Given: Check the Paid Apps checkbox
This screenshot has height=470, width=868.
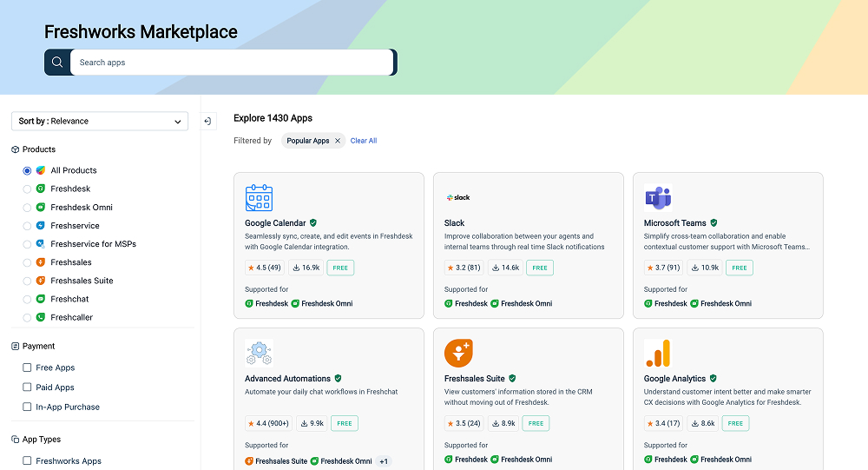Looking at the screenshot, I should pos(27,387).
